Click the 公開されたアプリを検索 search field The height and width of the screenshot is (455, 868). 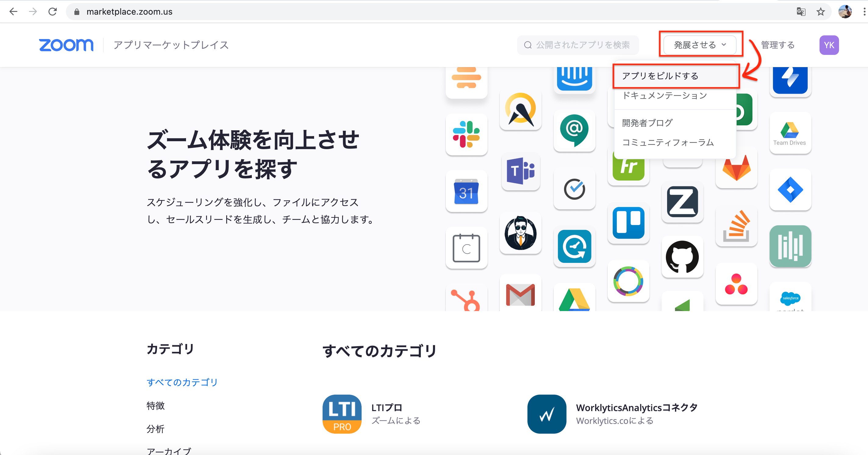(578, 45)
